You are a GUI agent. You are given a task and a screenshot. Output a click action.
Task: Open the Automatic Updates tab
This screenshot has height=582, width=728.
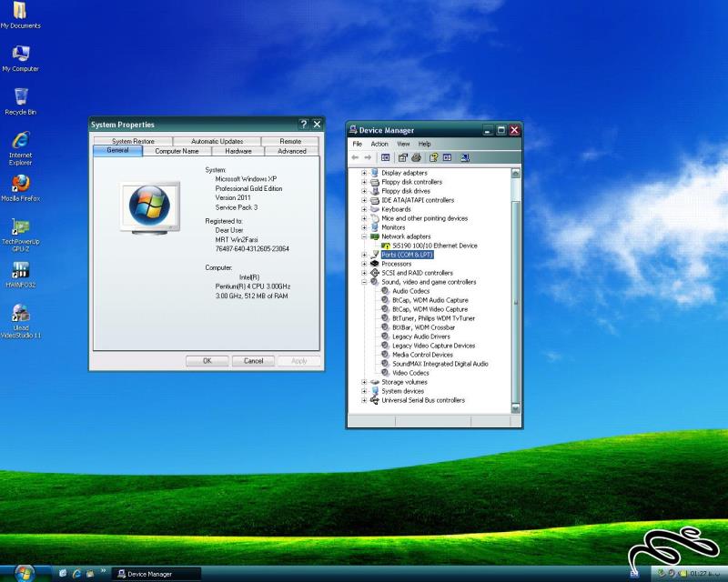pyautogui.click(x=217, y=141)
